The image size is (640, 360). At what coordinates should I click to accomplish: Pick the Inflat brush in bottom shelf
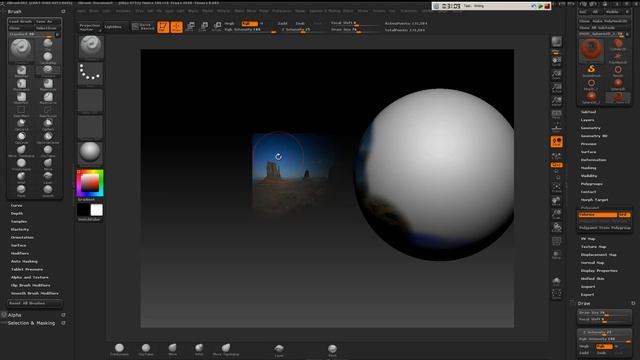[x=199, y=349]
